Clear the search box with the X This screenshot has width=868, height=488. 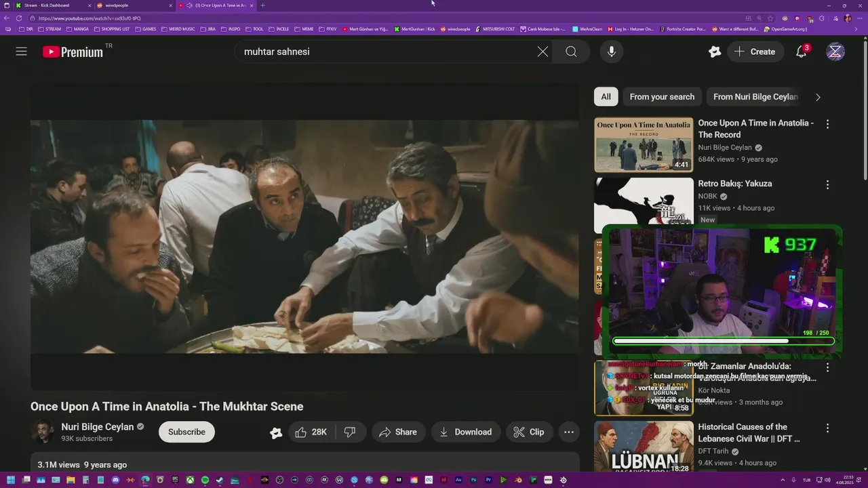[542, 52]
